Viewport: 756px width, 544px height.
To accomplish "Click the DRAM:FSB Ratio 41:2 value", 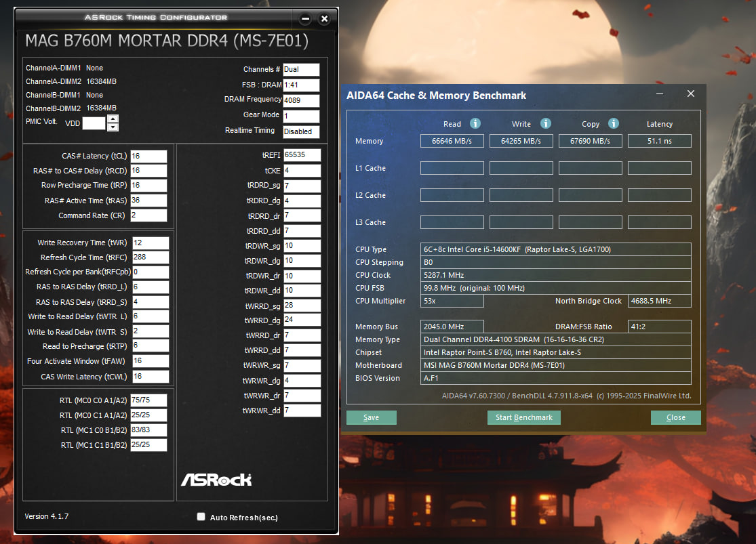I will click(x=659, y=327).
